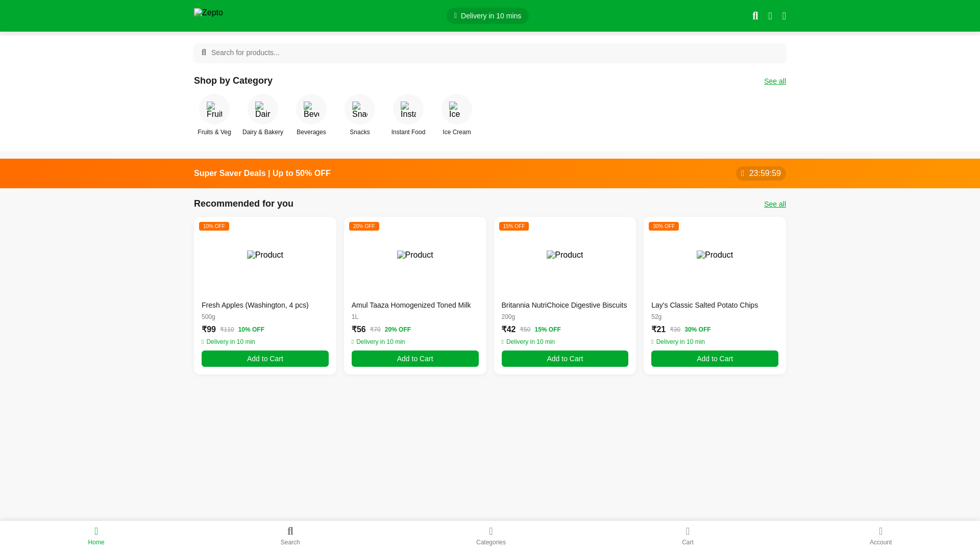Add Fresh Apples to cart
The height and width of the screenshot is (551, 980).
265,359
